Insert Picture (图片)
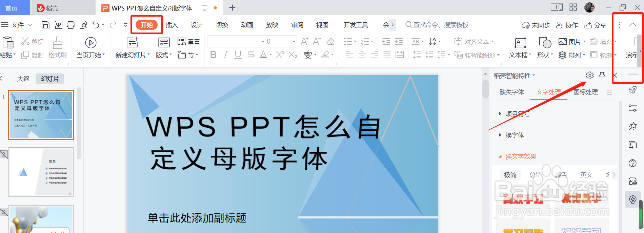The image size is (644, 233). pyautogui.click(x=571, y=42)
